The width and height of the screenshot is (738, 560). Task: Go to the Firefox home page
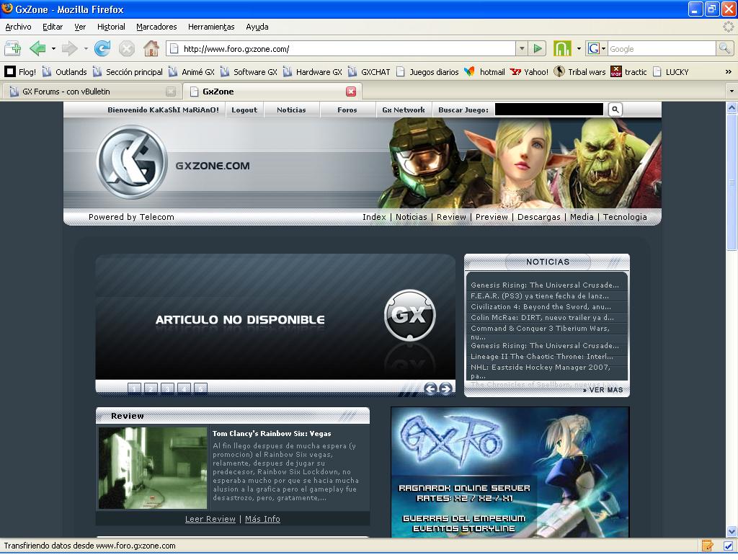click(151, 48)
